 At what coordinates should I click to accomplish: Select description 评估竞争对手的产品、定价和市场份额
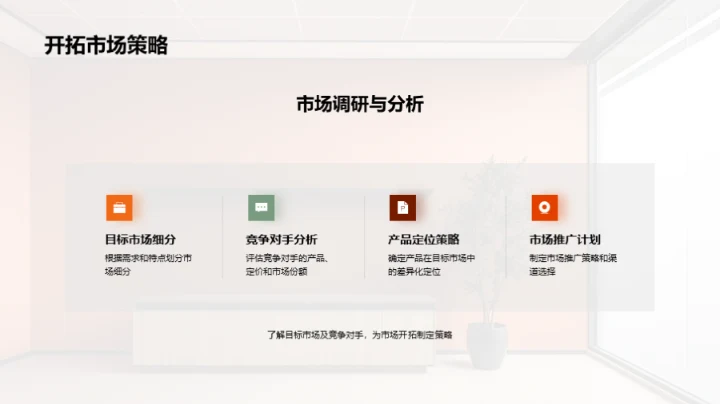point(287,265)
